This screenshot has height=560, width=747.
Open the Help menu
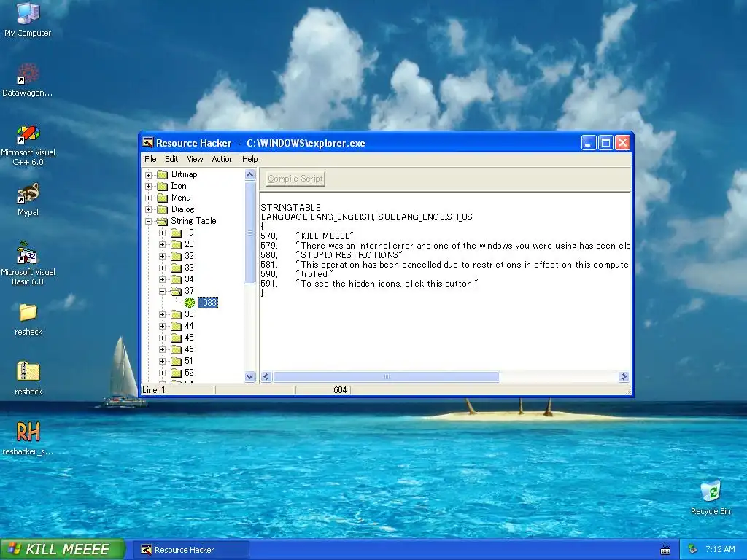pyautogui.click(x=249, y=159)
